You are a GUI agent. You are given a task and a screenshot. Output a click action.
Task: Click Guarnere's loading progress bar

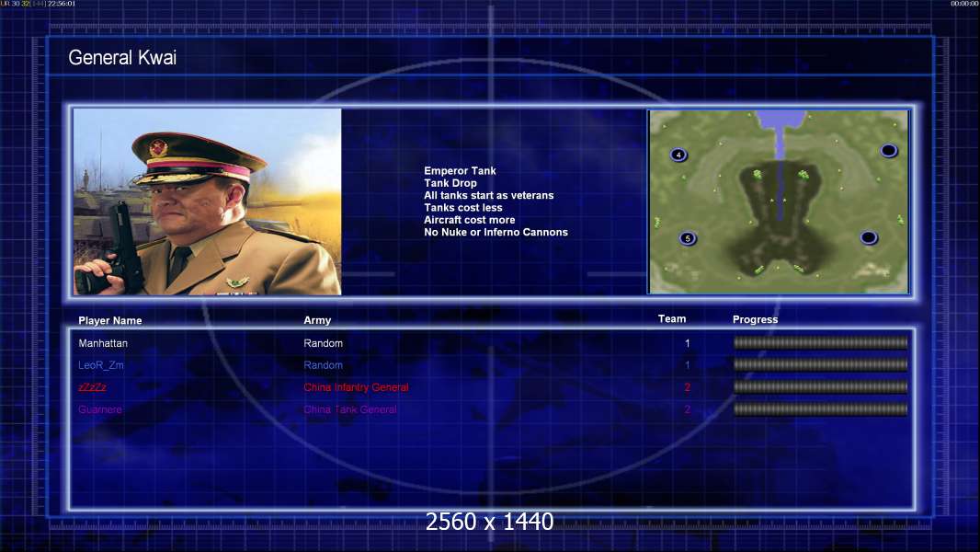tap(821, 409)
